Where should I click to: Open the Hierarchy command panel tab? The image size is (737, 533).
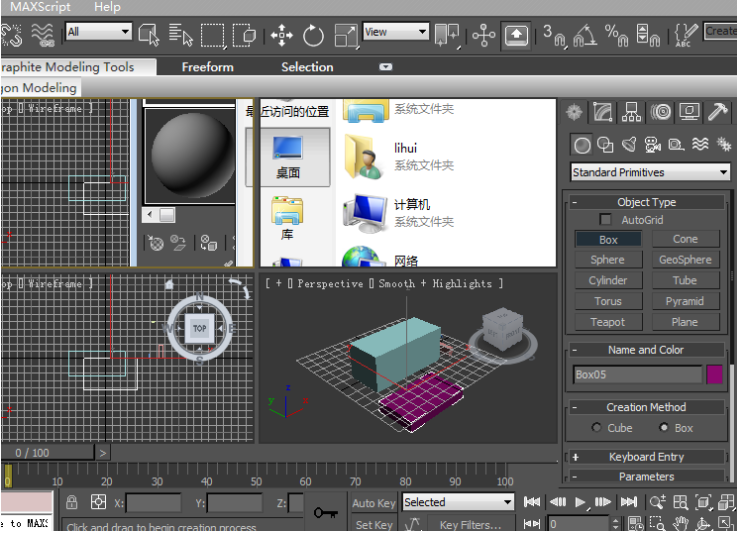631,112
